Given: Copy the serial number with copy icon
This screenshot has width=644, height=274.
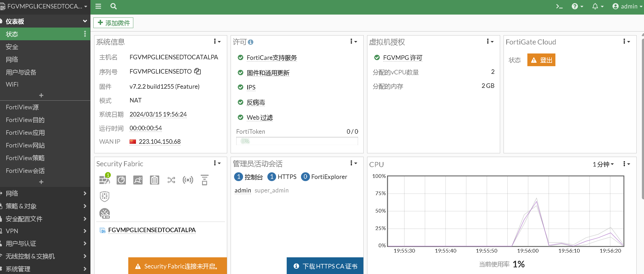Looking at the screenshot, I should pos(198,71).
